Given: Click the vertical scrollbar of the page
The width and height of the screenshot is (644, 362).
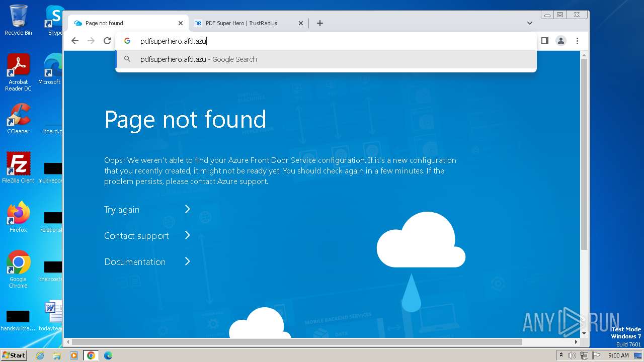Looking at the screenshot, I should tap(584, 154).
